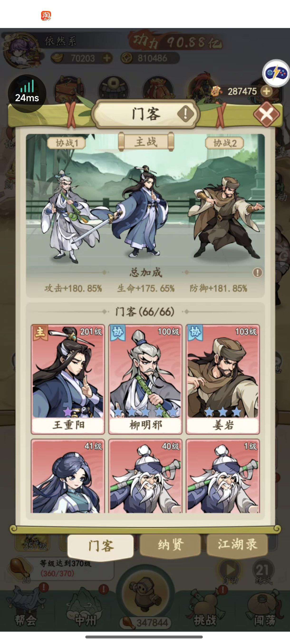
Task: Tap the plus icon next to 287475
Action: 266,91
